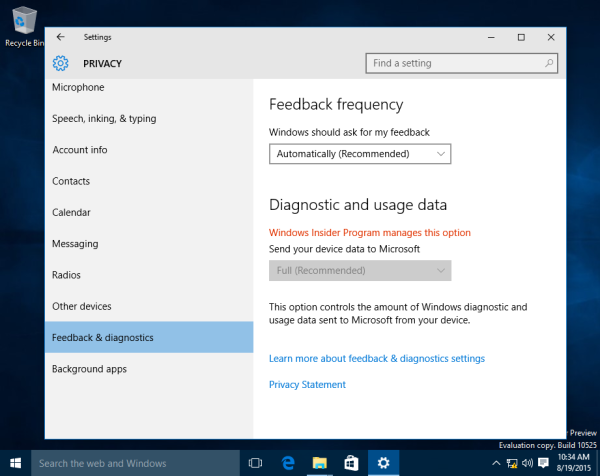
Task: Close the Settings window
Action: (x=551, y=37)
